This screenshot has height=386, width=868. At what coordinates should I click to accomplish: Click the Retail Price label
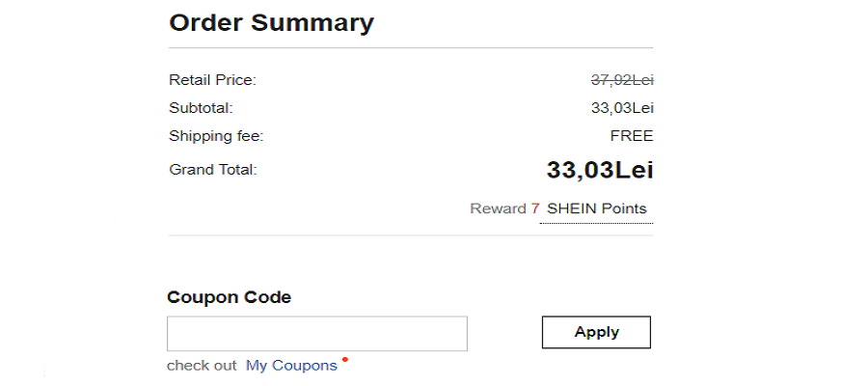pyautogui.click(x=212, y=80)
